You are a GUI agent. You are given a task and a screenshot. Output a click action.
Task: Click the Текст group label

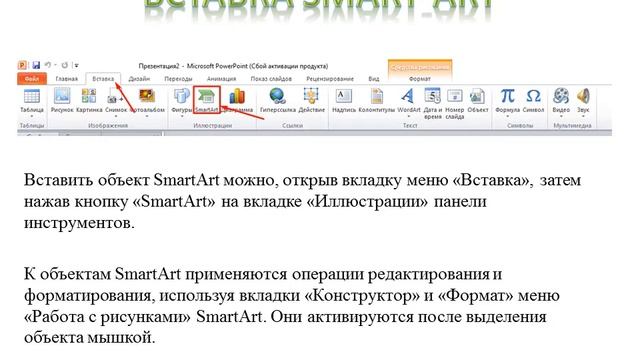[410, 126]
